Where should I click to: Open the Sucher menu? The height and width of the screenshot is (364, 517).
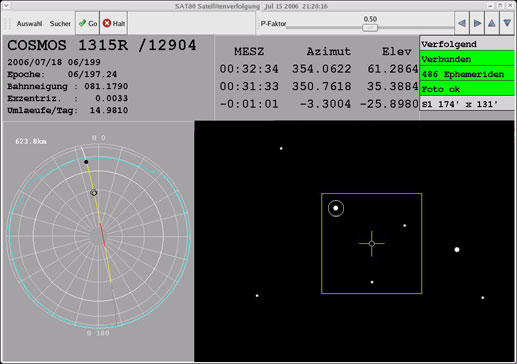click(60, 24)
